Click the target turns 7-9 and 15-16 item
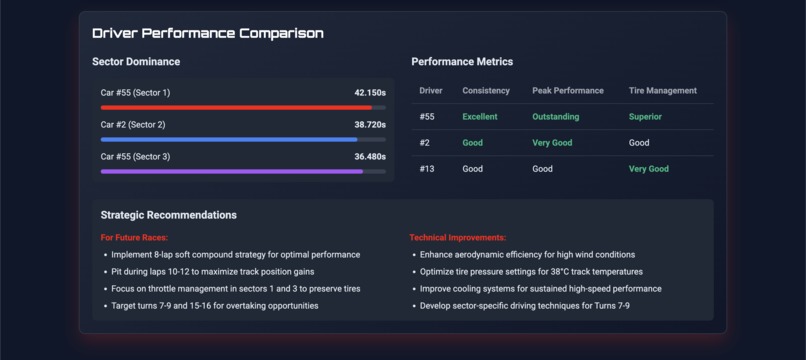This screenshot has height=360, width=806. pyautogui.click(x=215, y=305)
